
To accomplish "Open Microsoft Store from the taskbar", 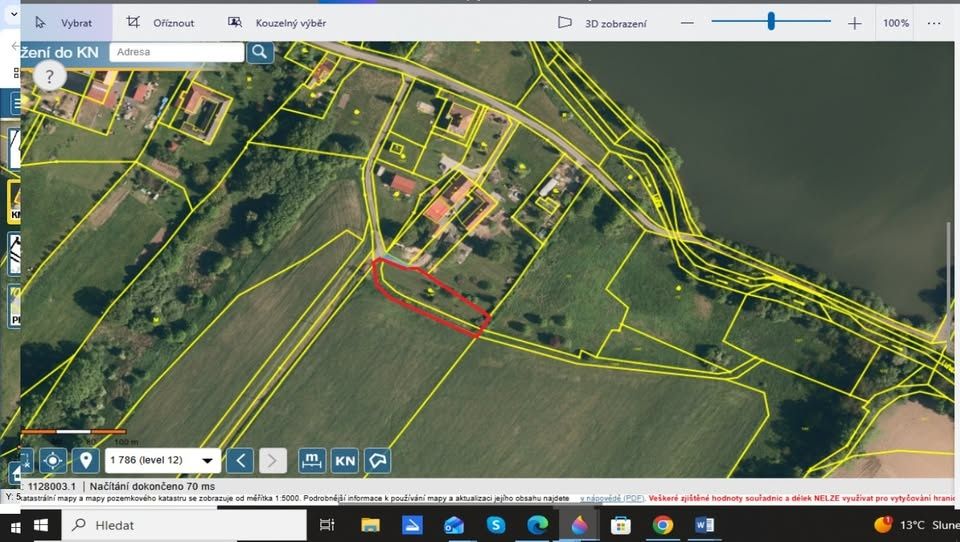I will point(621,525).
